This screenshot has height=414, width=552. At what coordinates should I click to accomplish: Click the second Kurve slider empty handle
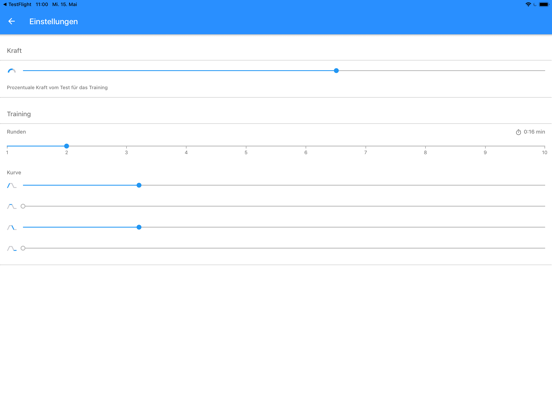pos(23,206)
